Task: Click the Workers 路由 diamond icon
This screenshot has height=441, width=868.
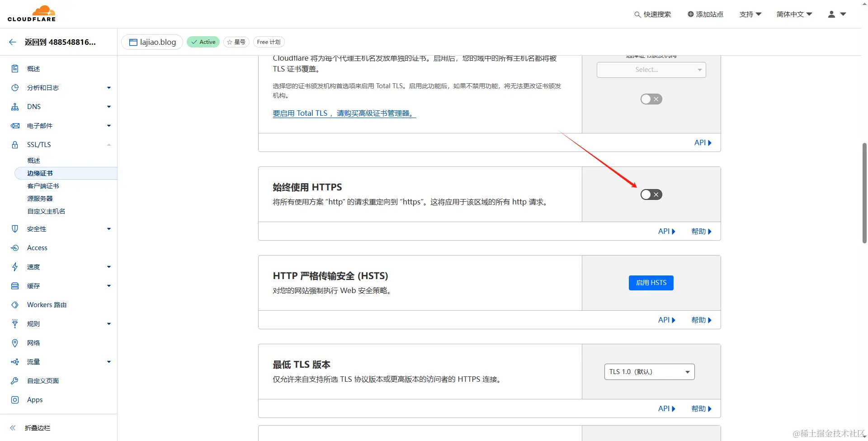Action: tap(15, 305)
